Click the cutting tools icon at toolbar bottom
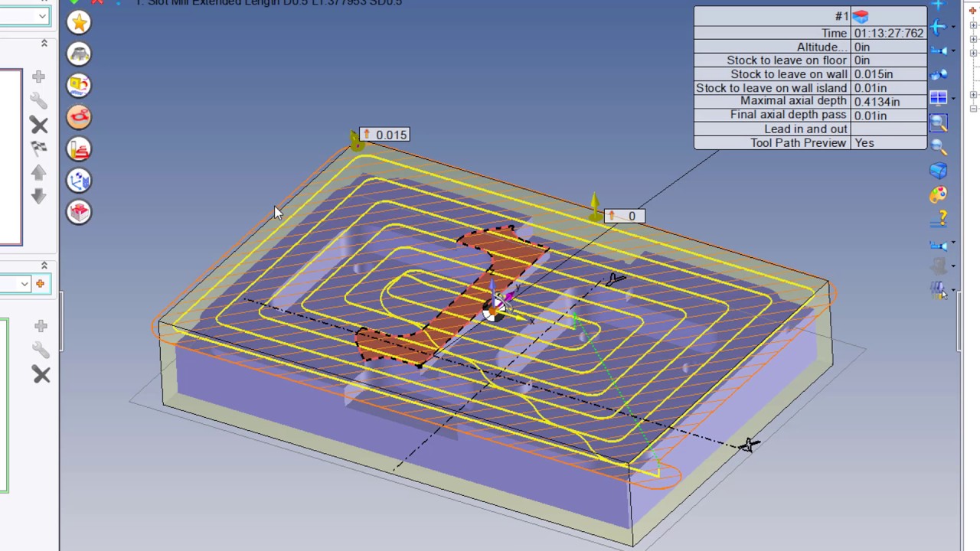The width and height of the screenshot is (980, 551). 938,289
